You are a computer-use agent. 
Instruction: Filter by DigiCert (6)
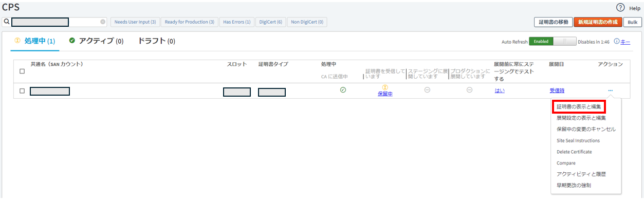[x=271, y=22]
